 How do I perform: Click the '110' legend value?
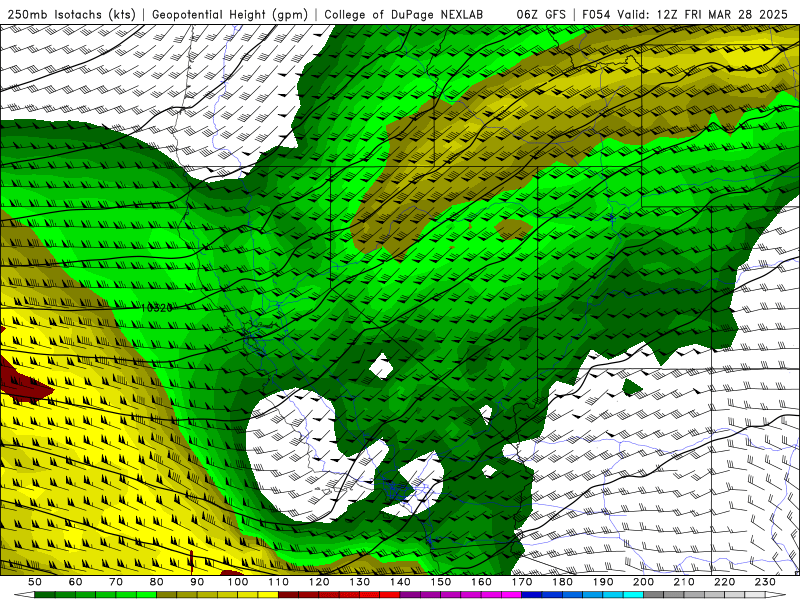tap(278, 582)
